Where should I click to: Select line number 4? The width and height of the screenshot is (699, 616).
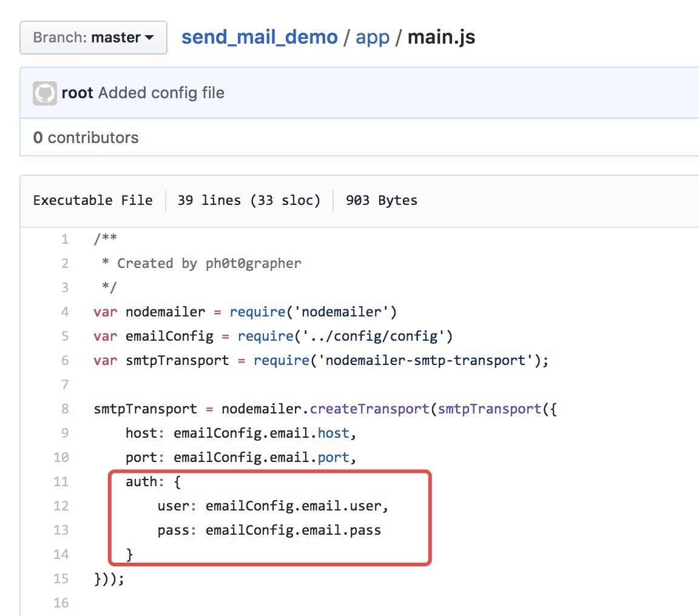[65, 312]
